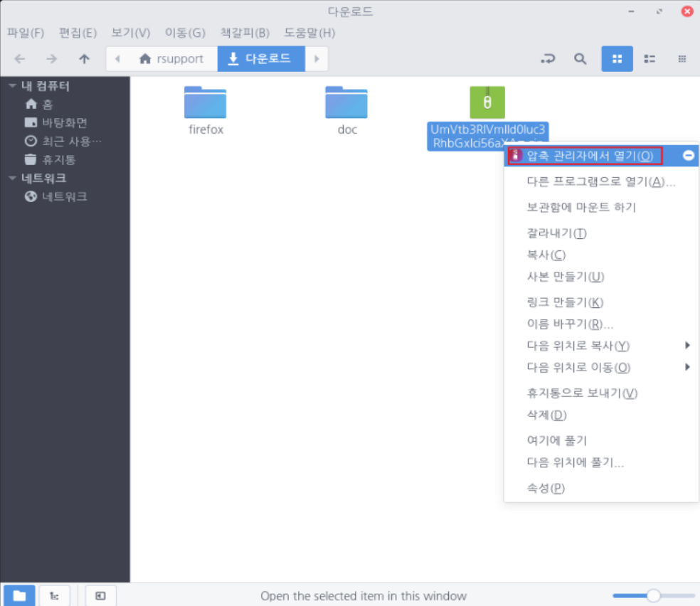
Task: Click rsupport home path button
Action: 172,59
